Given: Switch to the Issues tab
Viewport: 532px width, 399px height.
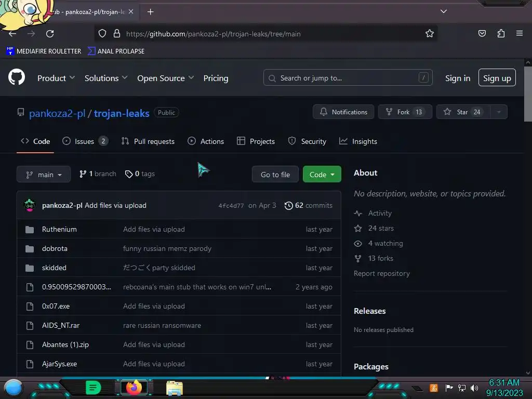Looking at the screenshot, I should click(85, 141).
